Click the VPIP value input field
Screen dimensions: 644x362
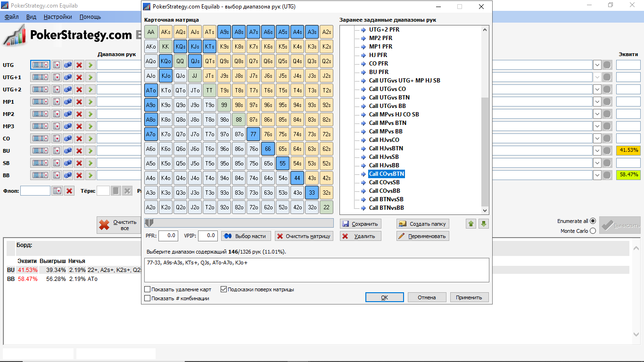pyautogui.click(x=208, y=236)
